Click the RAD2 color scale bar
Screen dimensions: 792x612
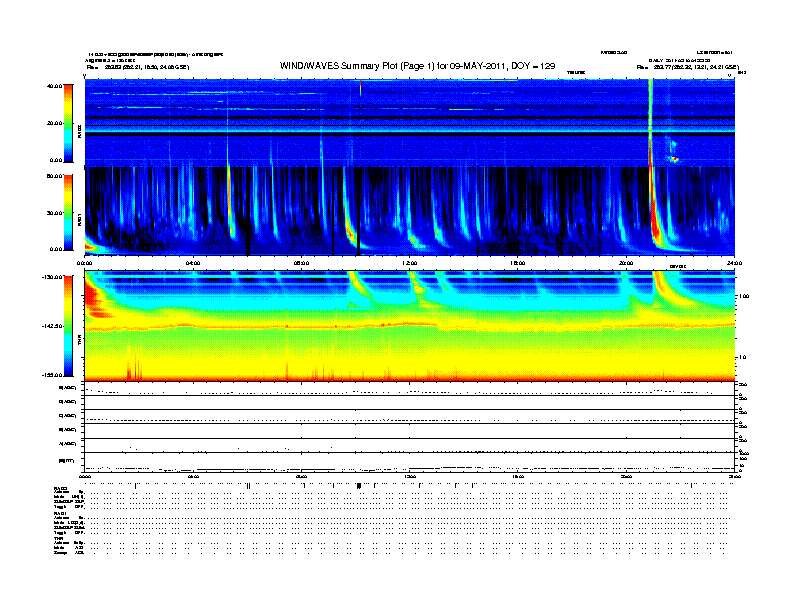click(68, 123)
